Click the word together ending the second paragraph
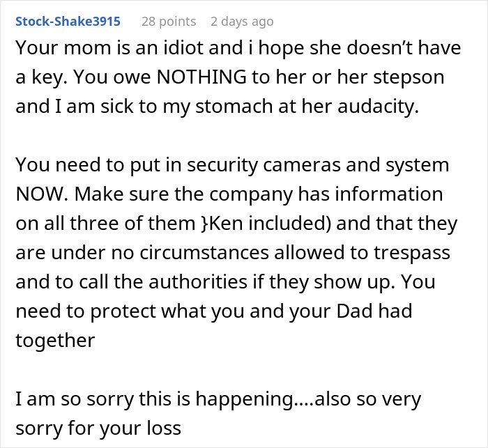The height and width of the screenshot is (448, 488). pyautogui.click(x=55, y=341)
